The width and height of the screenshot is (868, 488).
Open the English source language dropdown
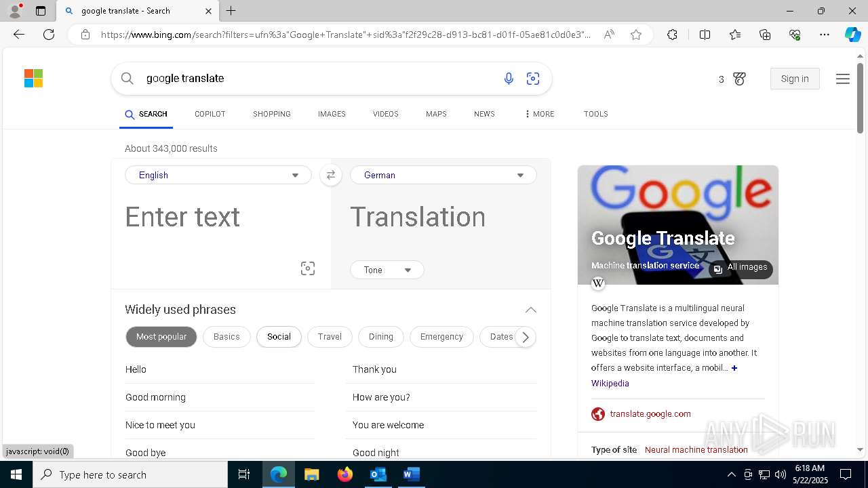(218, 175)
